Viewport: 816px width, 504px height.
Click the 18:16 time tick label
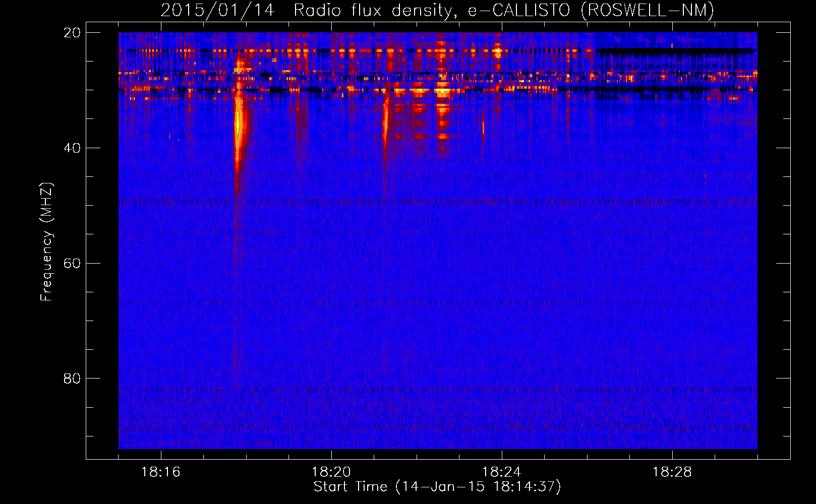pyautogui.click(x=160, y=472)
